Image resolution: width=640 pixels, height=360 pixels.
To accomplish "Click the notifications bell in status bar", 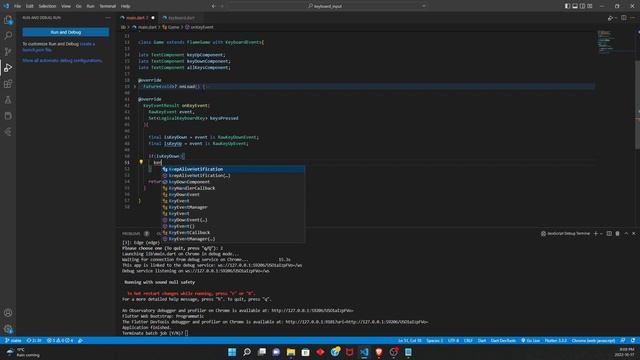I will click(x=633, y=340).
